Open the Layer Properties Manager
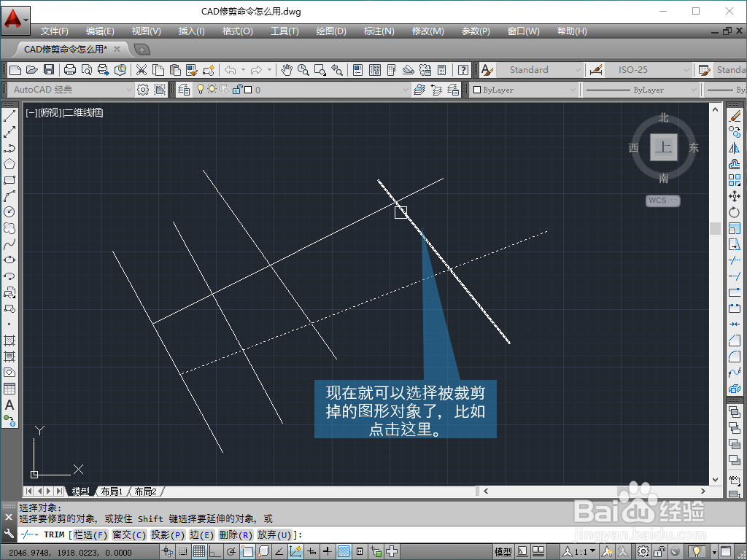 pos(182,89)
